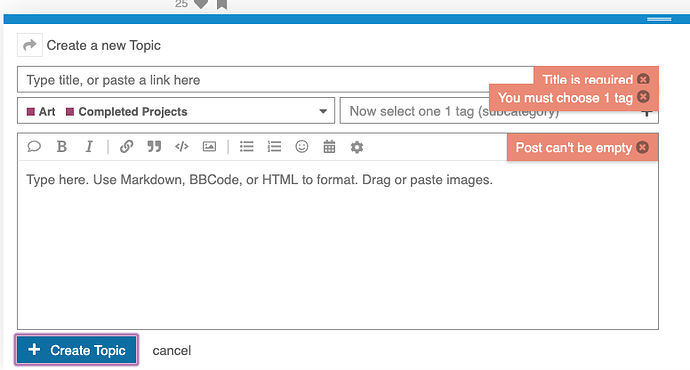Open the editor options gear menu
This screenshot has height=370, width=690.
point(357,147)
